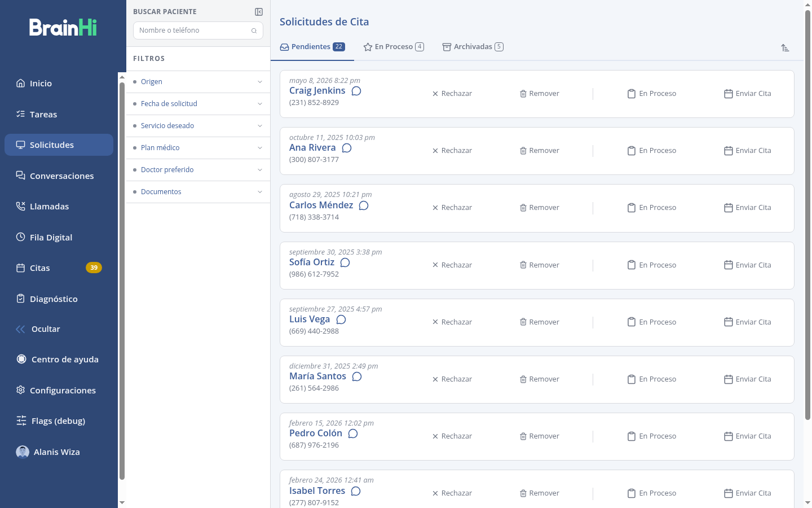This screenshot has width=812, height=508.
Task: Expand the Doctor preferido filter
Action: click(198, 170)
